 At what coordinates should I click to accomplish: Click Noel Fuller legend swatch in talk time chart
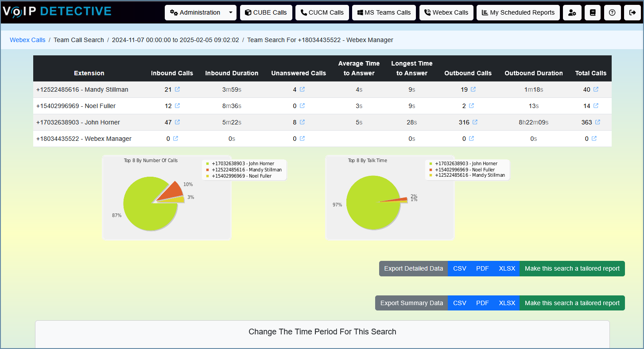pyautogui.click(x=431, y=170)
